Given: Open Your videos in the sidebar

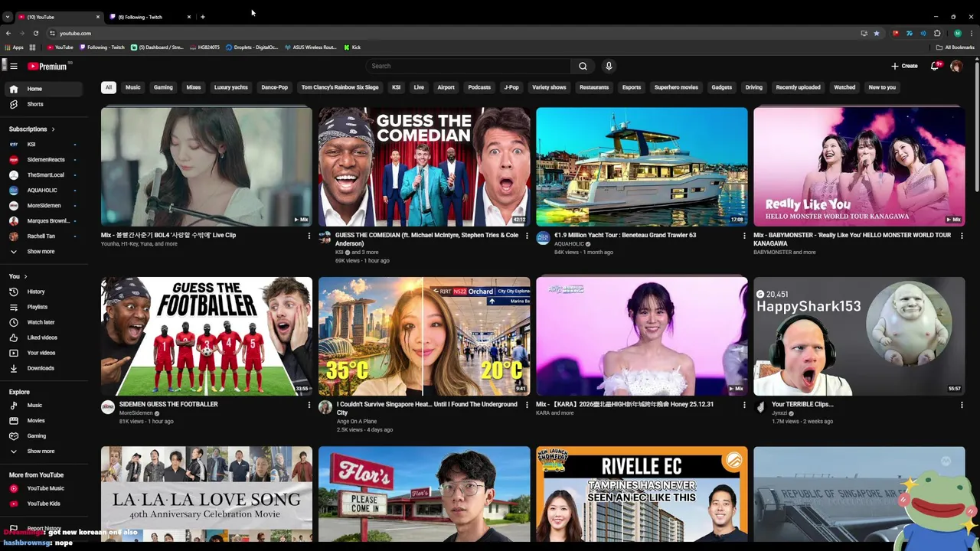Looking at the screenshot, I should coord(43,353).
